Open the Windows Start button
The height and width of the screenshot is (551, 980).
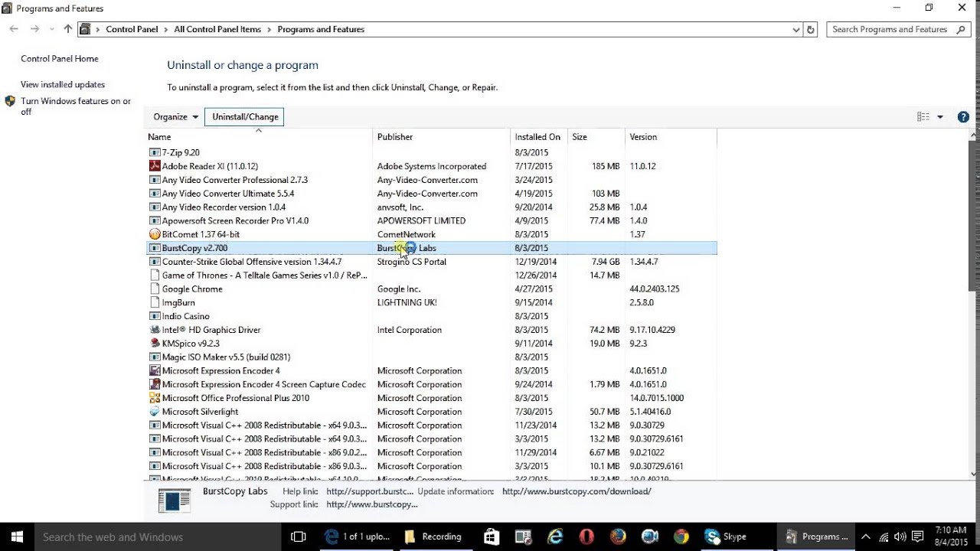(x=17, y=536)
